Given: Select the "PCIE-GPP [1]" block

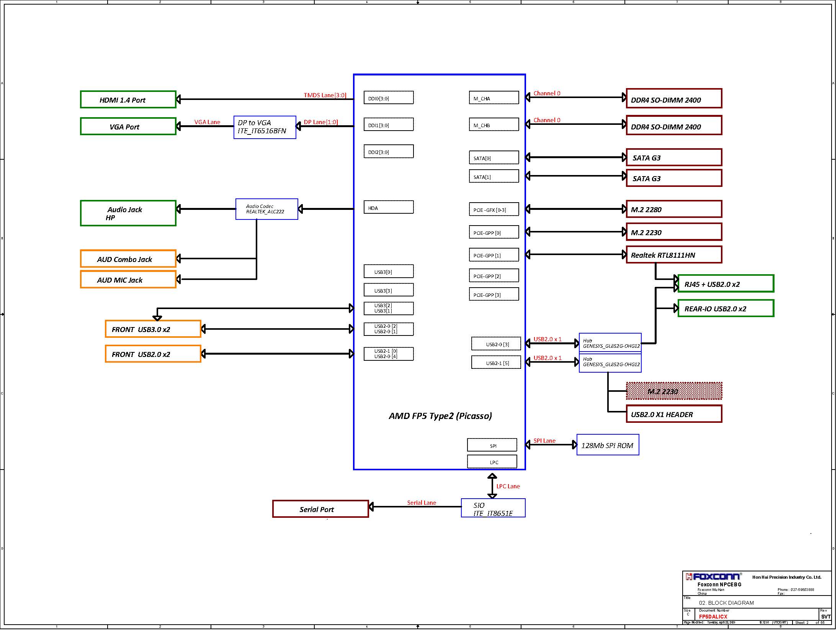Looking at the screenshot, I should tap(494, 255).
